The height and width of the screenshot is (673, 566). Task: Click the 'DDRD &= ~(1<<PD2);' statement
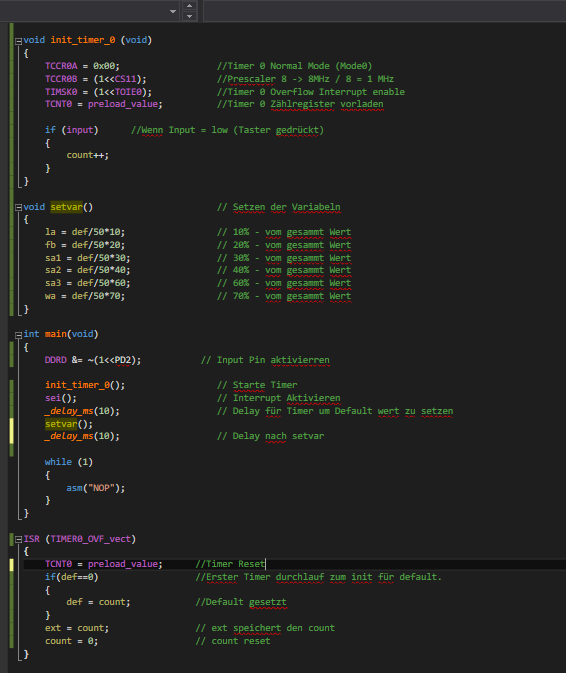click(x=93, y=360)
